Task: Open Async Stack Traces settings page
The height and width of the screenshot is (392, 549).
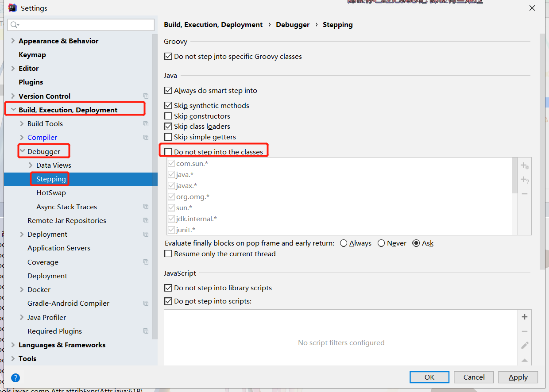Action: (x=66, y=207)
